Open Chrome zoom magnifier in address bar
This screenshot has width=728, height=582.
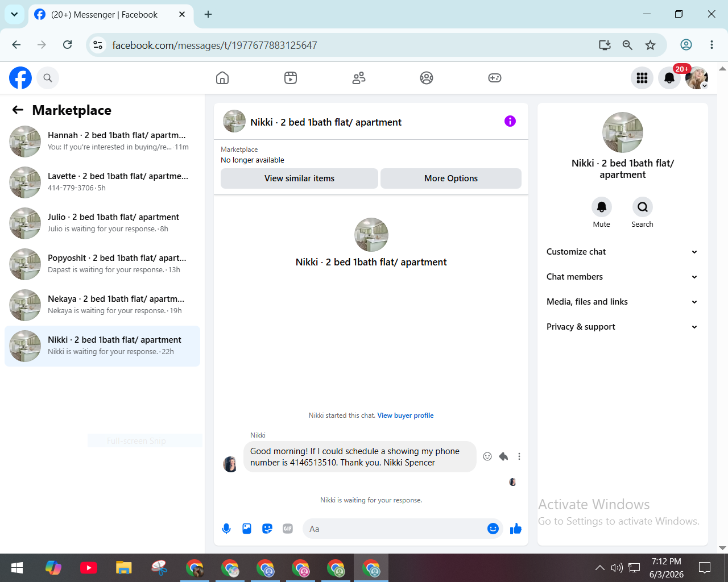[627, 45]
